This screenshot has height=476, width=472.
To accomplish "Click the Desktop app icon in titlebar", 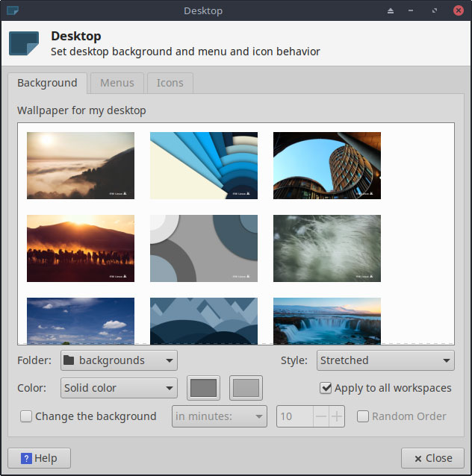I will [13, 10].
